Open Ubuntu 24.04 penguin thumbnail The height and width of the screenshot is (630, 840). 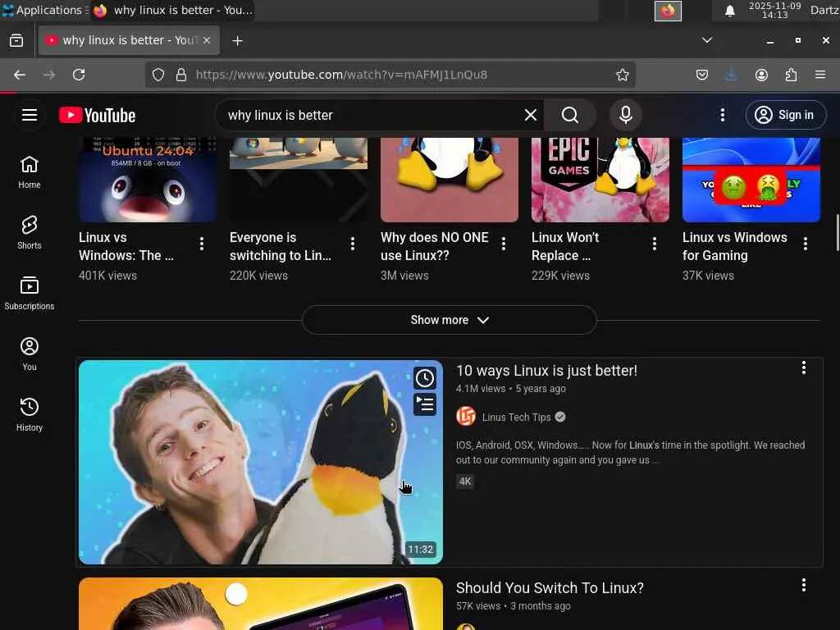[148, 180]
